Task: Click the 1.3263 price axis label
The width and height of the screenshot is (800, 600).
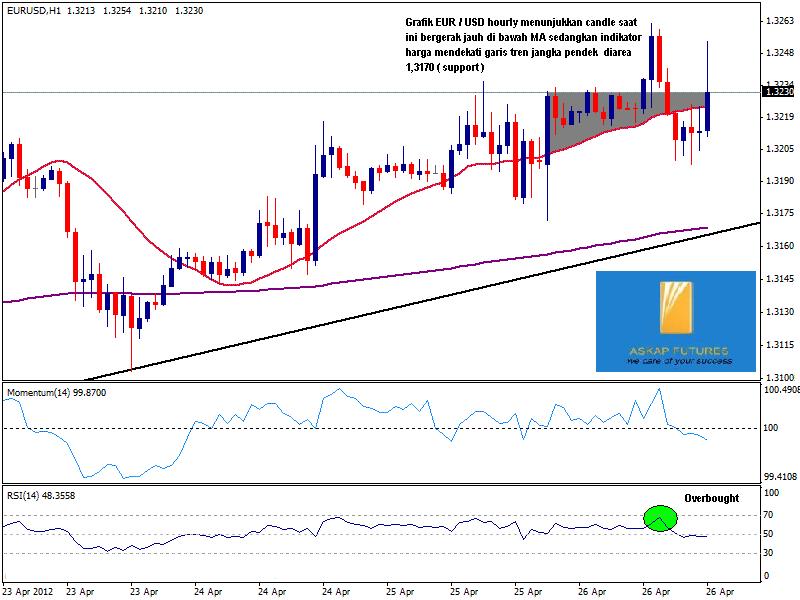Action: click(777, 20)
